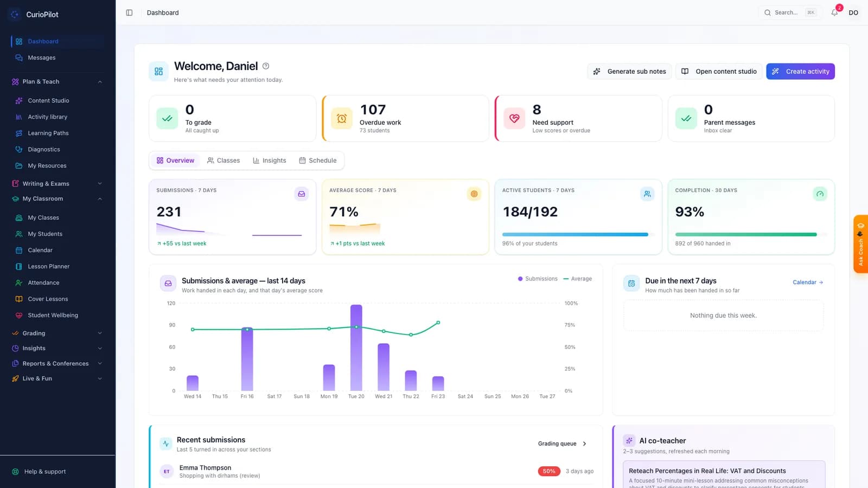Select the Overview tab
Screen dimensions: 868x488
click(175, 160)
